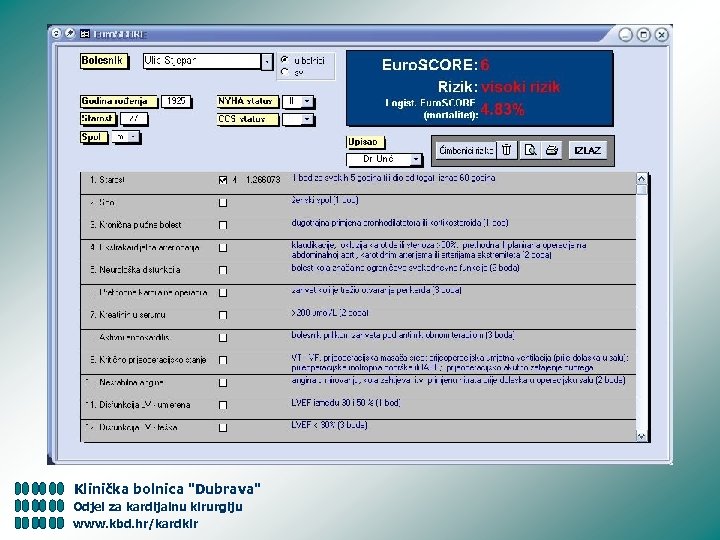
Task: Click the Starost coefficient value 1.266073
Action: click(x=263, y=180)
